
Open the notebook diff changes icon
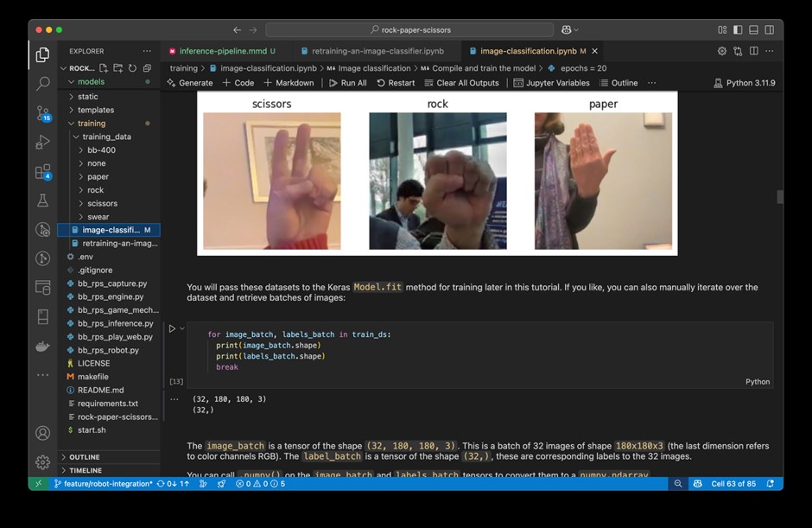tap(738, 51)
